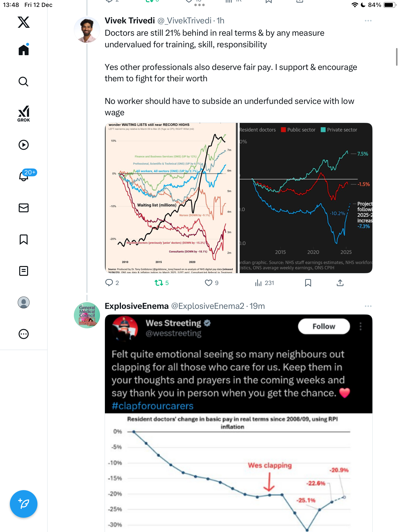Open more options on ExplosiveEnema's post
This screenshot has width=399, height=532.
pyautogui.click(x=368, y=306)
